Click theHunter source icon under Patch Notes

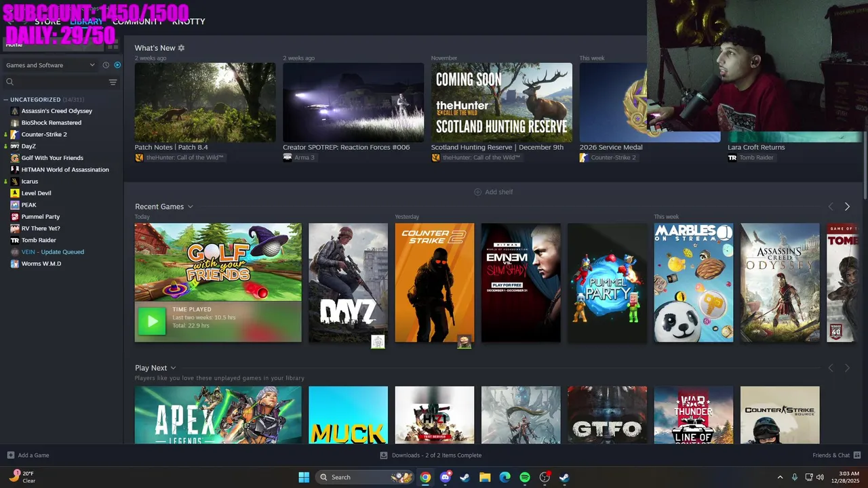pyautogui.click(x=139, y=157)
